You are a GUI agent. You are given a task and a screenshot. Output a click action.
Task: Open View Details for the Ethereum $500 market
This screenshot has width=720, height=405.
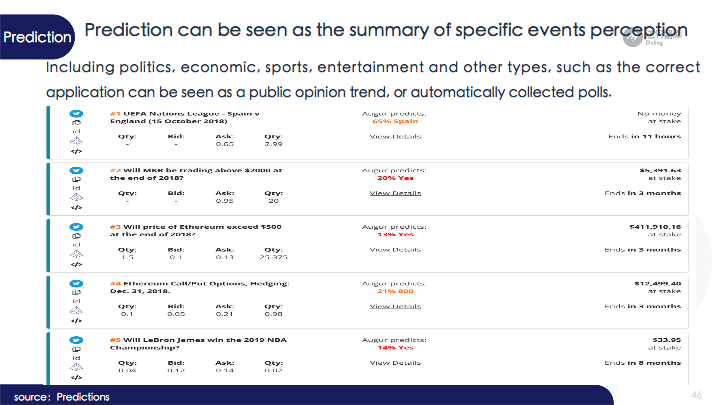395,250
